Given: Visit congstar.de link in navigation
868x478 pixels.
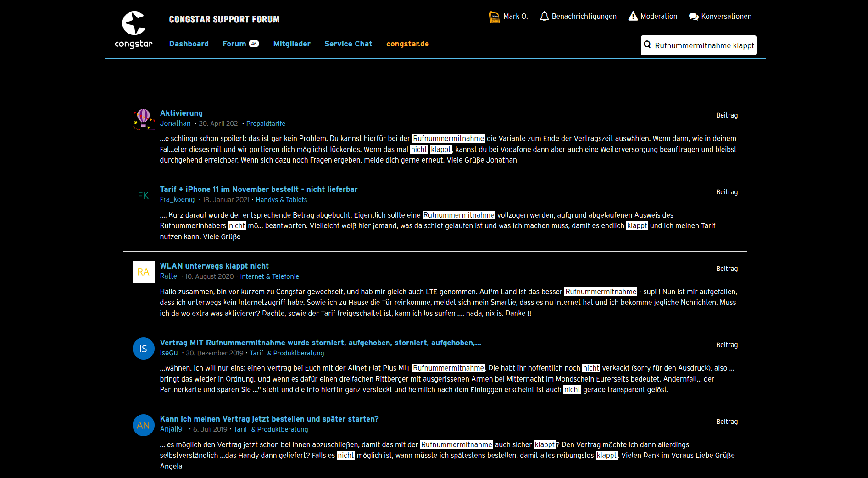Looking at the screenshot, I should [407, 44].
